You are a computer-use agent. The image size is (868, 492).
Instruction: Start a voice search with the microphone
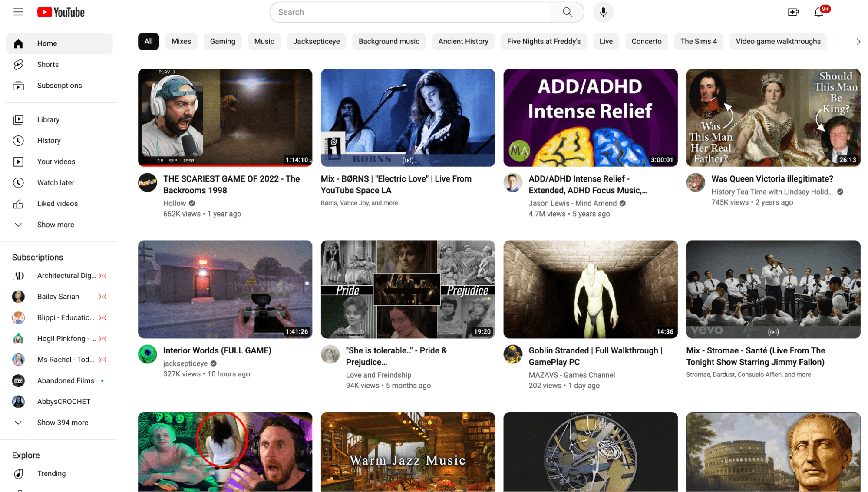[603, 12]
